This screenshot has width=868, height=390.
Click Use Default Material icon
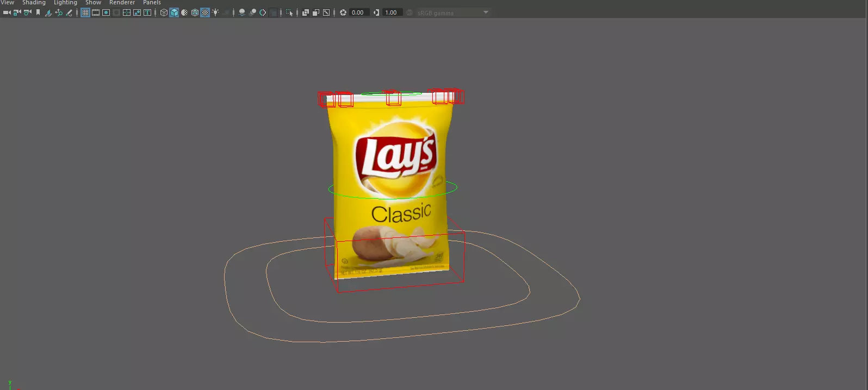click(x=184, y=12)
